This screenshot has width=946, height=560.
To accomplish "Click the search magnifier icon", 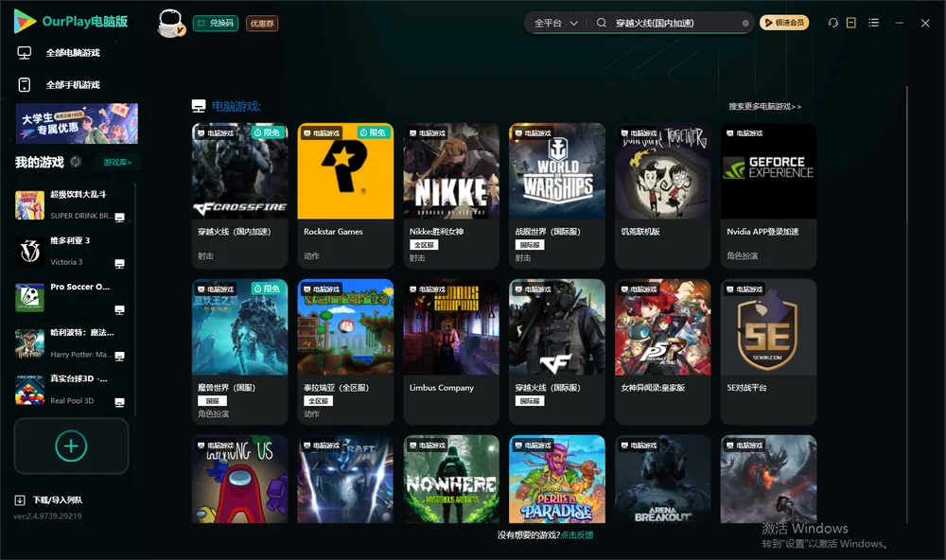I will [602, 23].
